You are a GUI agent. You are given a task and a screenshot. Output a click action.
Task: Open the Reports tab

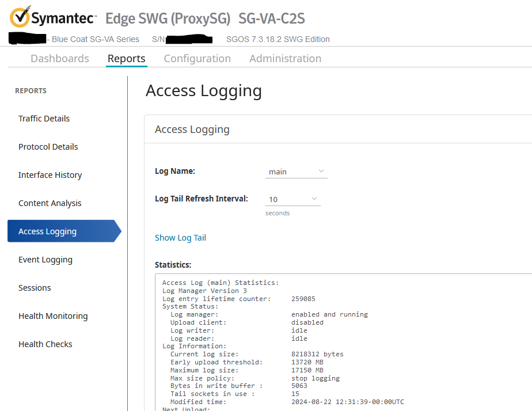[x=126, y=59]
